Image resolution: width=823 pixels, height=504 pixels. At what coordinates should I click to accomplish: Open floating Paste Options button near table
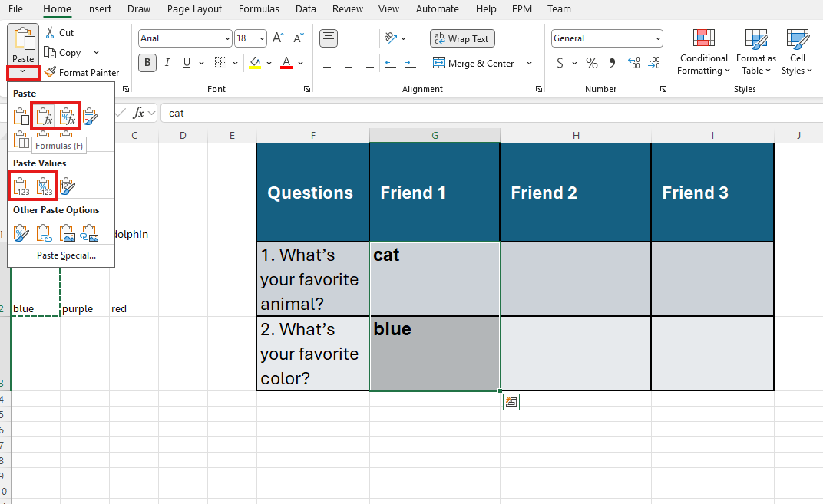tap(511, 402)
